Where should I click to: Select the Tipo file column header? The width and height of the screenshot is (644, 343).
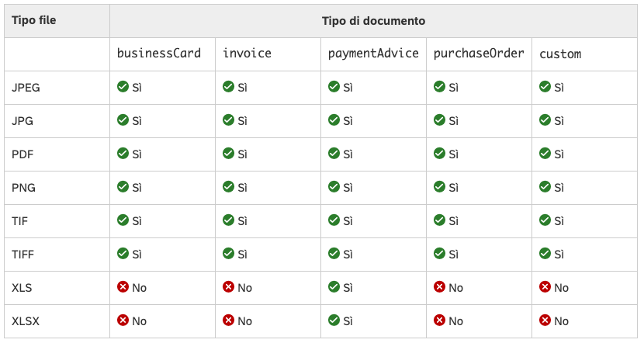[34, 21]
